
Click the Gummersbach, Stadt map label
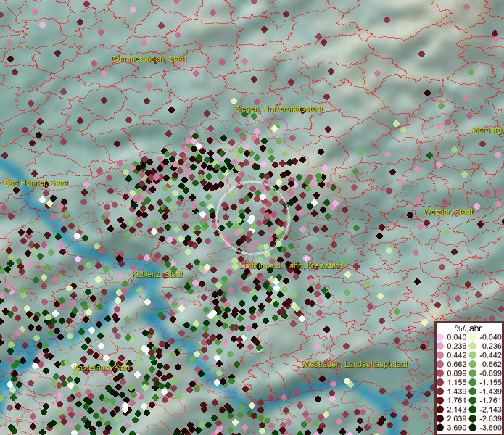[x=149, y=59]
